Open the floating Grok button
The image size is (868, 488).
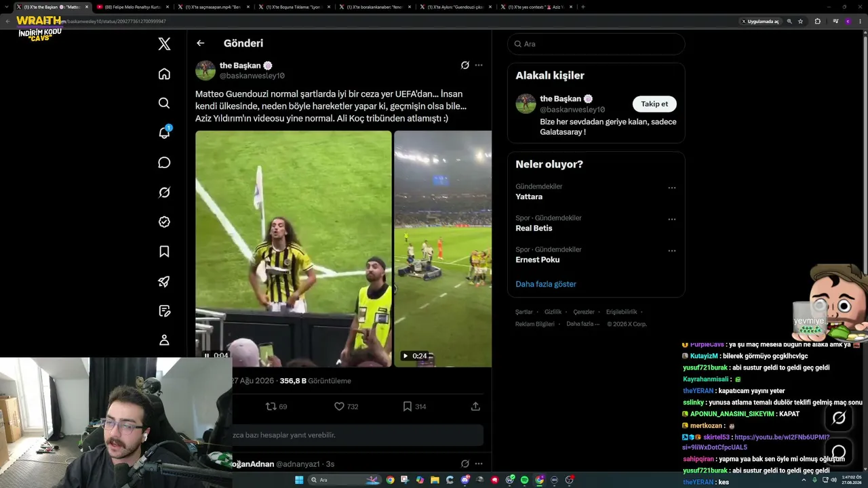coord(839,418)
